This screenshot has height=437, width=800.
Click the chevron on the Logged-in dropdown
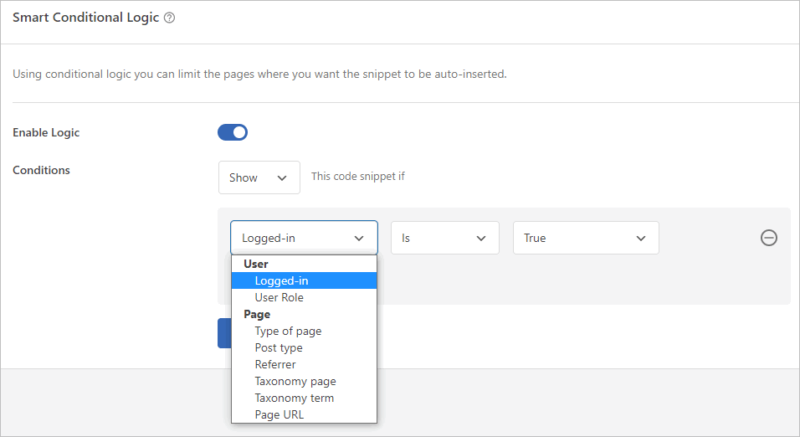359,238
